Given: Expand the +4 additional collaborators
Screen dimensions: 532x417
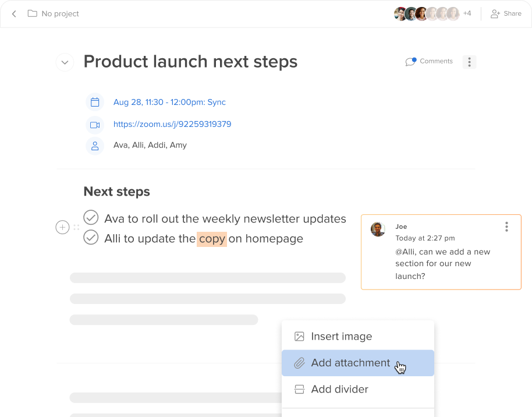Looking at the screenshot, I should (x=467, y=13).
